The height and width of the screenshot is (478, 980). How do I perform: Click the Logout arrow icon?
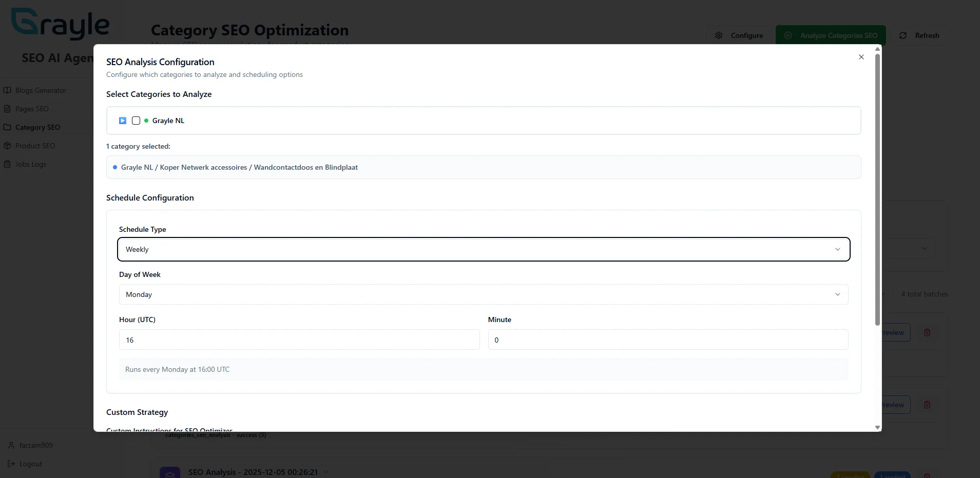[x=11, y=464]
